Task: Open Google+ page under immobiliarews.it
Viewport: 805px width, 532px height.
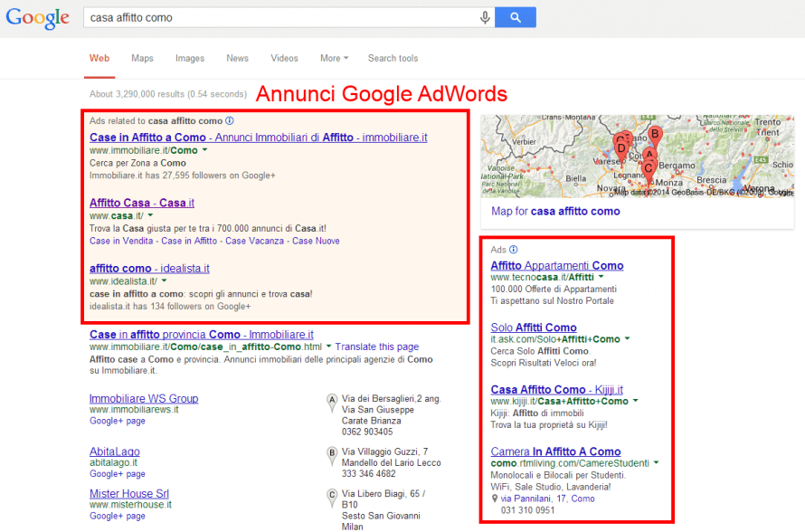Action: pos(117,421)
